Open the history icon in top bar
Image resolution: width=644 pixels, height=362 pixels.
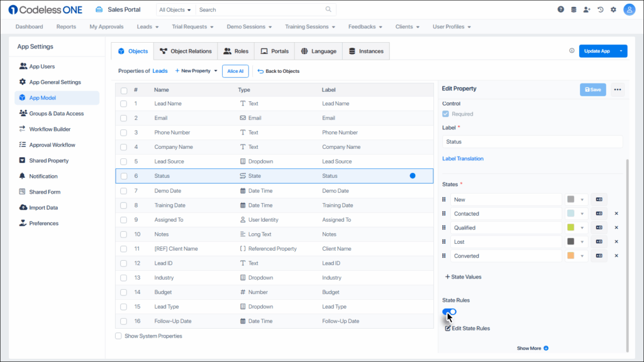[x=601, y=9]
